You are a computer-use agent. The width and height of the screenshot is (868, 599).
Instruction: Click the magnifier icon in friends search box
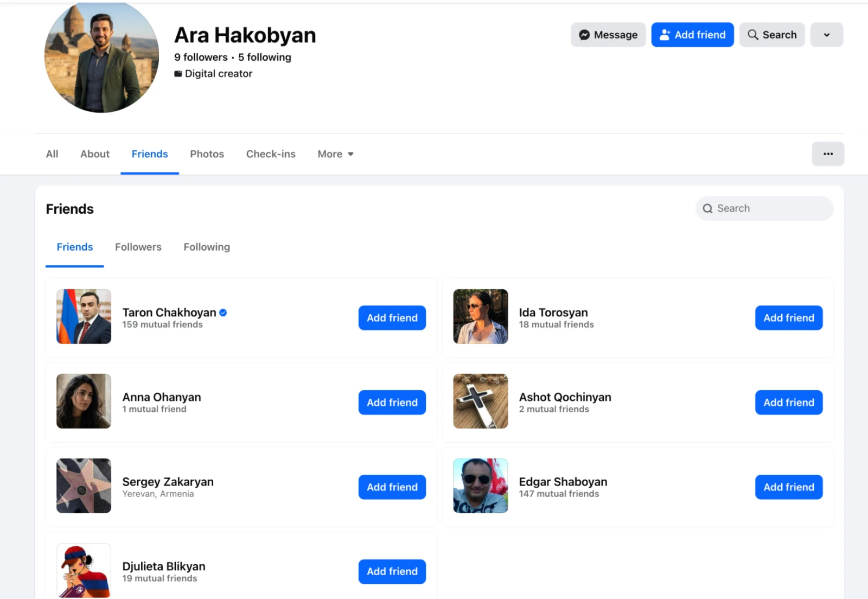[707, 208]
